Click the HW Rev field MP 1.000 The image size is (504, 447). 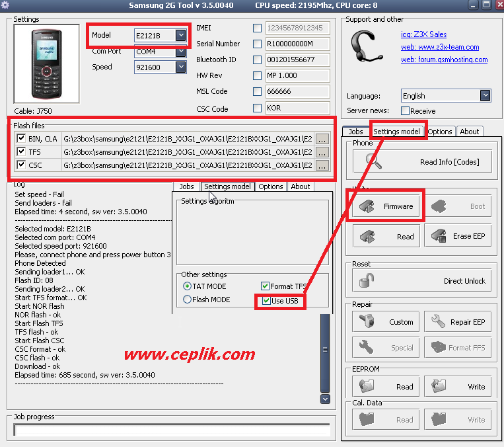(298, 75)
